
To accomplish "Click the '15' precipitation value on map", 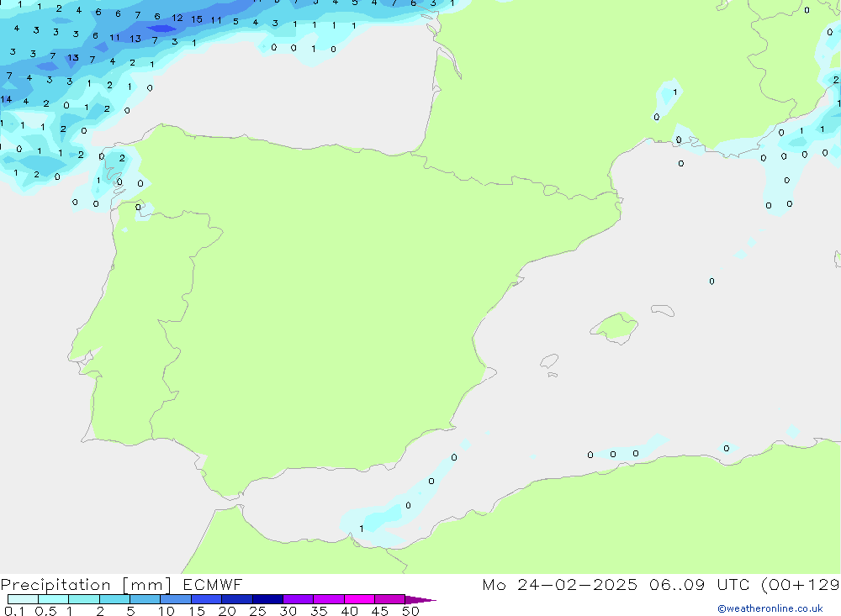I will (x=196, y=19).
